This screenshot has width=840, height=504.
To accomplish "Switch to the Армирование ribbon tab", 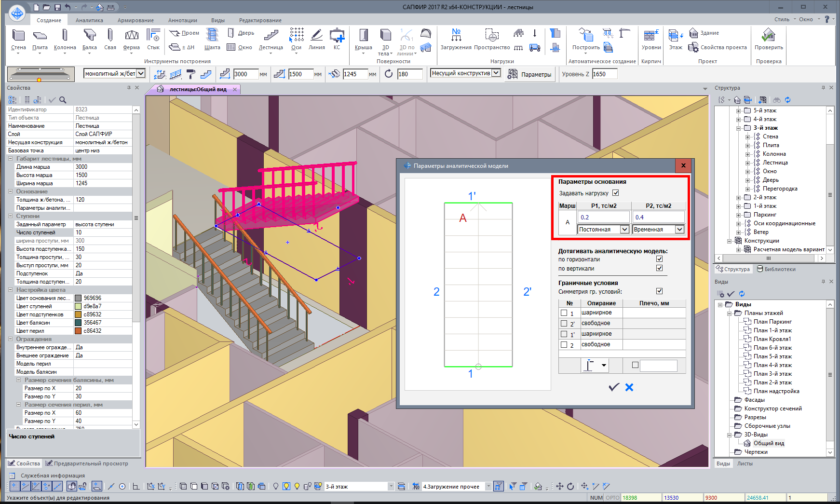I will pyautogui.click(x=135, y=20).
